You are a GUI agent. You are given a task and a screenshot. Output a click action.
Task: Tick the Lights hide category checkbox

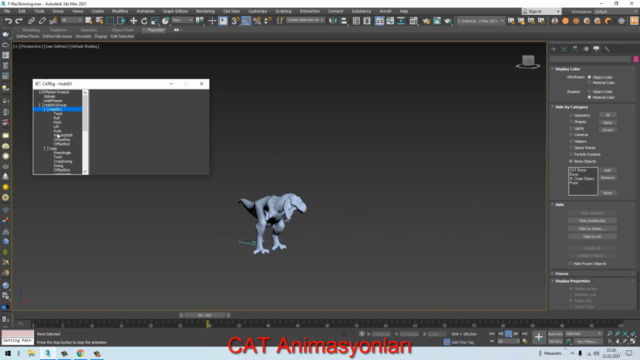click(571, 128)
